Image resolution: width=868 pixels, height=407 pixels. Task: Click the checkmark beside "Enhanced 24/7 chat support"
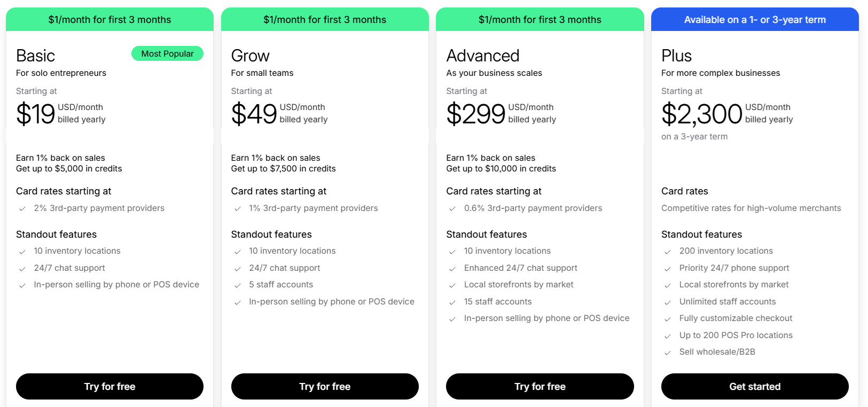tap(452, 268)
